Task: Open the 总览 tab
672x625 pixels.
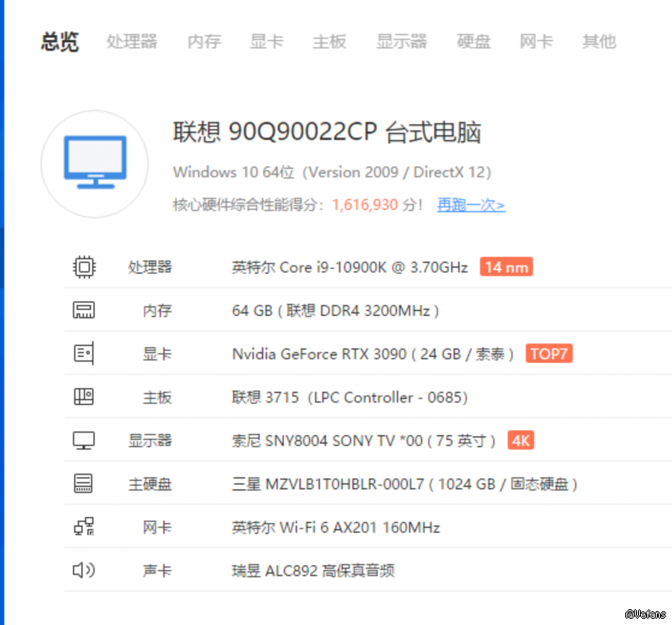Action: (x=60, y=41)
